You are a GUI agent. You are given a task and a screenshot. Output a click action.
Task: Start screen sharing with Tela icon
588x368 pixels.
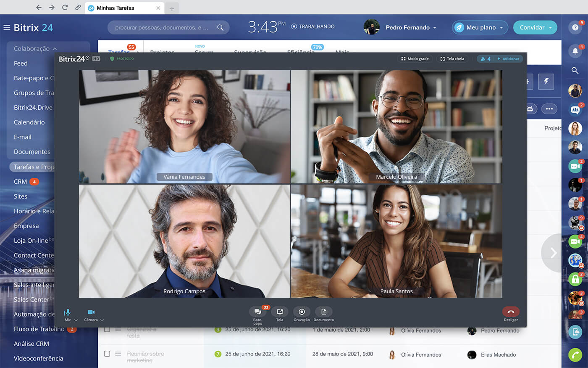point(280,312)
